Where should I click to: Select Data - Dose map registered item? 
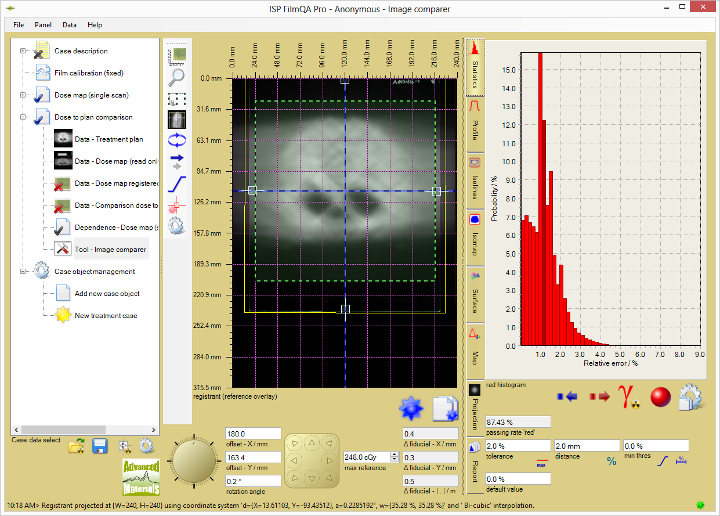click(x=116, y=183)
